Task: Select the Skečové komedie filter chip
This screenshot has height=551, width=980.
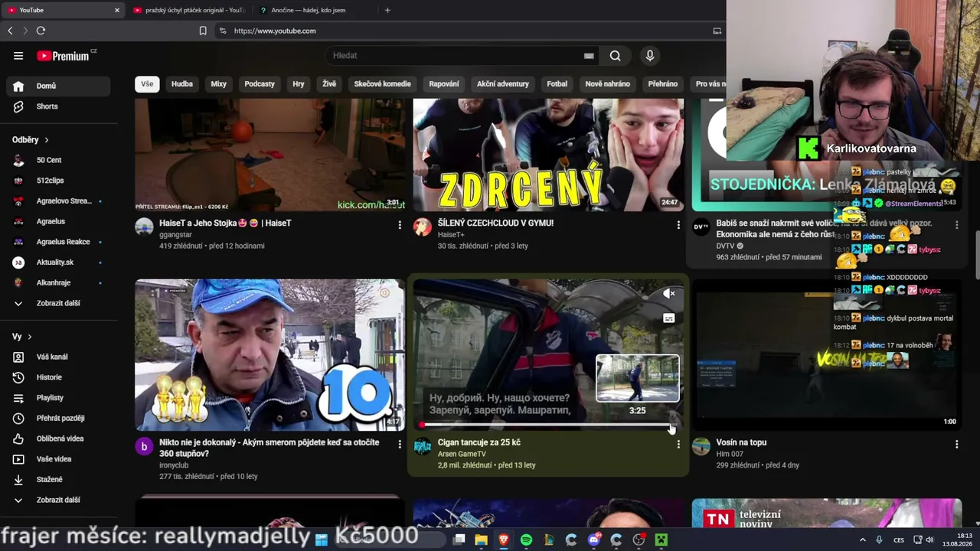Action: (x=382, y=84)
